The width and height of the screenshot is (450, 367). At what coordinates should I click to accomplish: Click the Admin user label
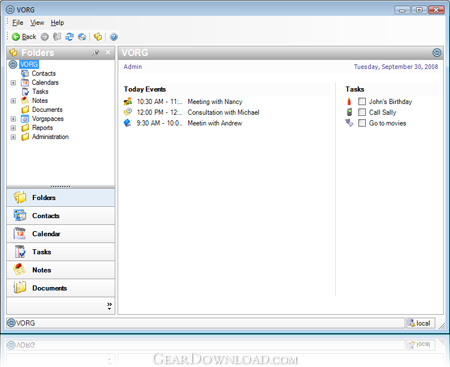tap(133, 67)
